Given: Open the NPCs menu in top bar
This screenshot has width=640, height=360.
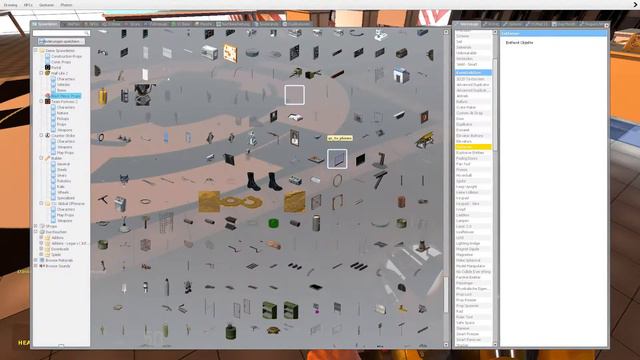Looking at the screenshot, I should click(x=28, y=5).
